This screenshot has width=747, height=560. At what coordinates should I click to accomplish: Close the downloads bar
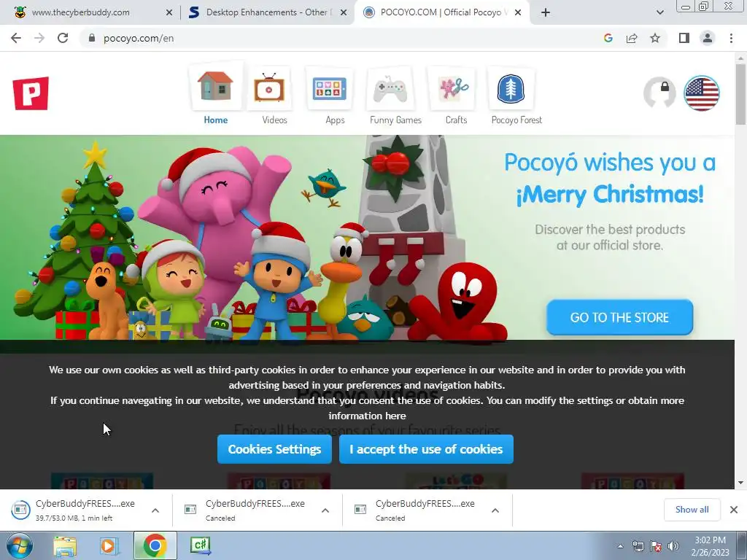(x=734, y=510)
